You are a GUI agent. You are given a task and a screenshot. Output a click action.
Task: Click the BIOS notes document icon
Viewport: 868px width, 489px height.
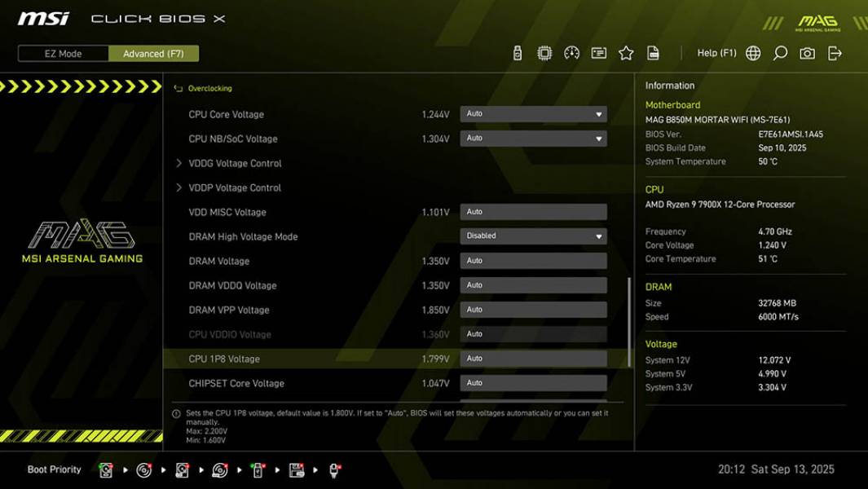pyautogui.click(x=653, y=51)
